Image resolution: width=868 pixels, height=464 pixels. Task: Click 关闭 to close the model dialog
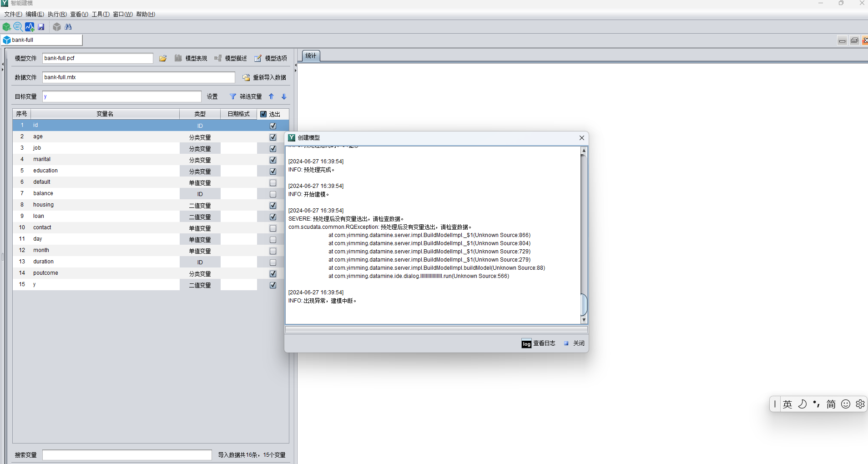(x=574, y=343)
